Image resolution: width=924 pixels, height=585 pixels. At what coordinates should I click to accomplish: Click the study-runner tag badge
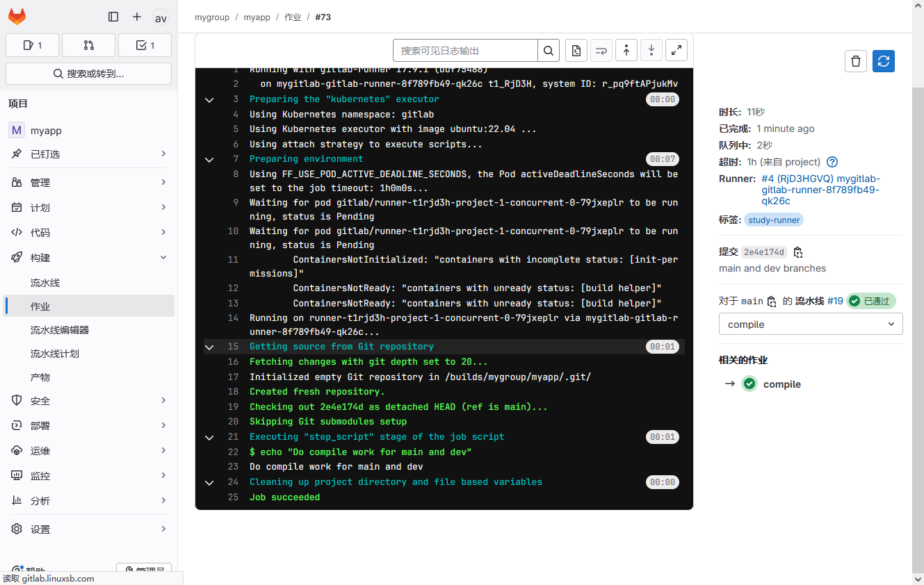click(x=775, y=220)
